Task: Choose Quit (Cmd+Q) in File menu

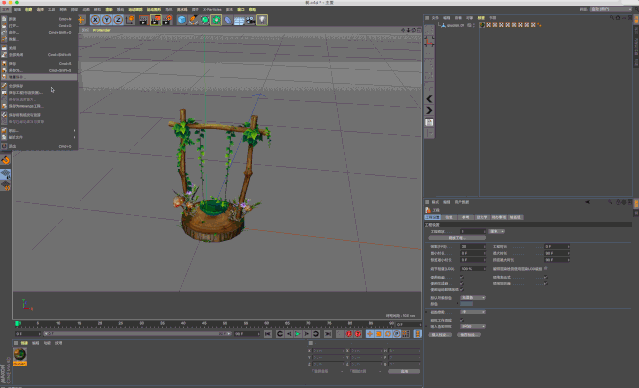Action: [40, 146]
